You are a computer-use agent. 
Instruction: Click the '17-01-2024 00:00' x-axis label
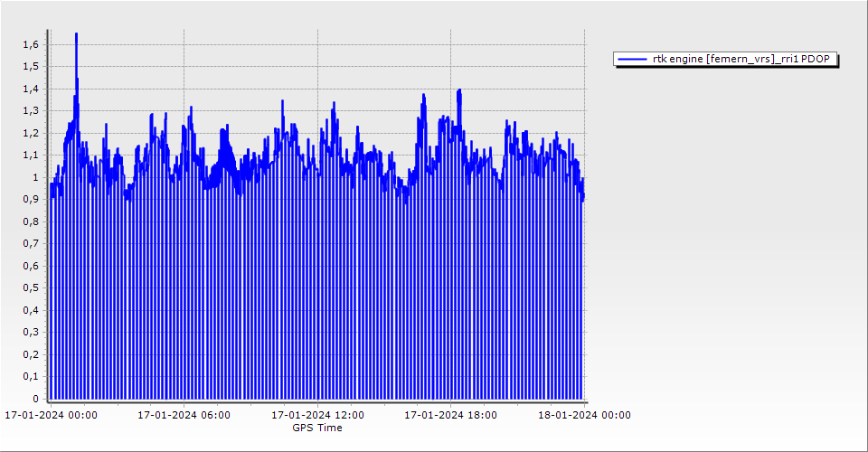pos(52,416)
